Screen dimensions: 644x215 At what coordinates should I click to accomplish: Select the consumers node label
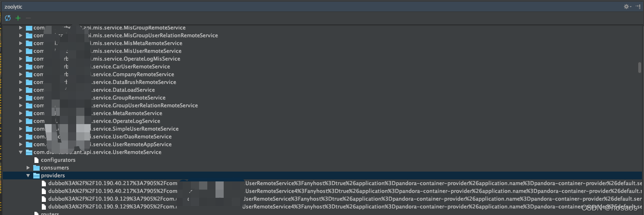coord(55,168)
